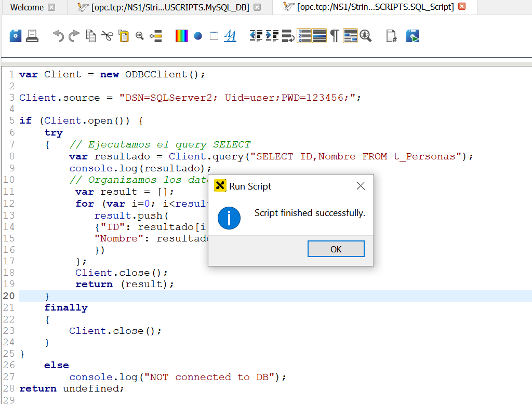Click the go-to-line arrow icon

click(156, 36)
